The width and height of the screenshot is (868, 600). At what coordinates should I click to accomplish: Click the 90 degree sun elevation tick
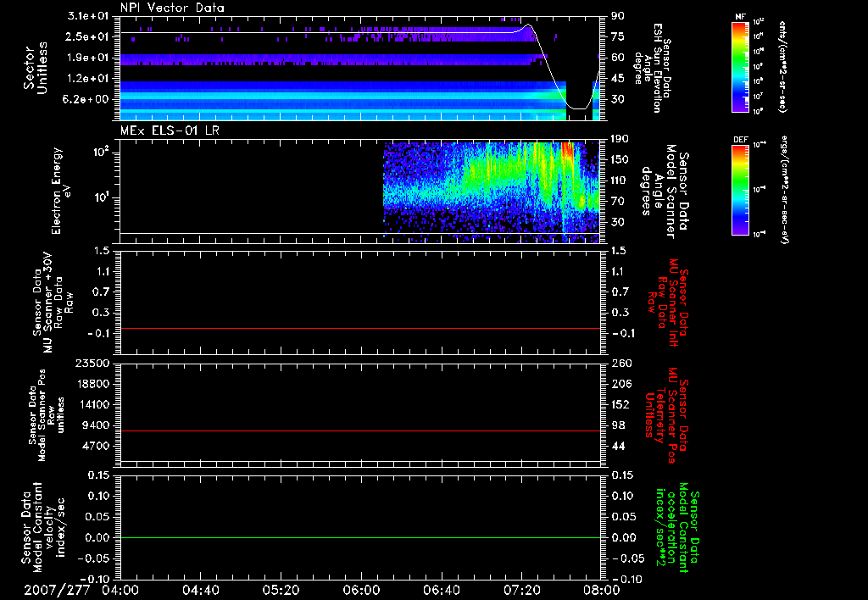(617, 16)
